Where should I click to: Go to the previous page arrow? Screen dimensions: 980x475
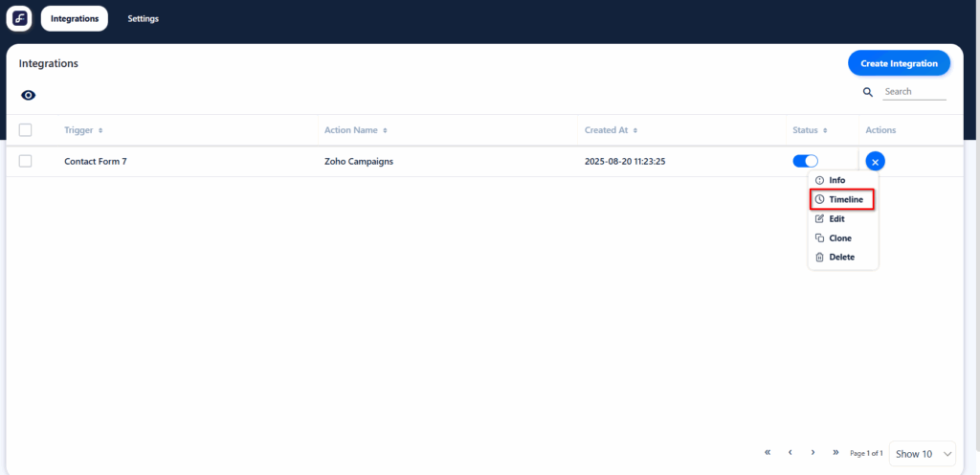coord(790,452)
